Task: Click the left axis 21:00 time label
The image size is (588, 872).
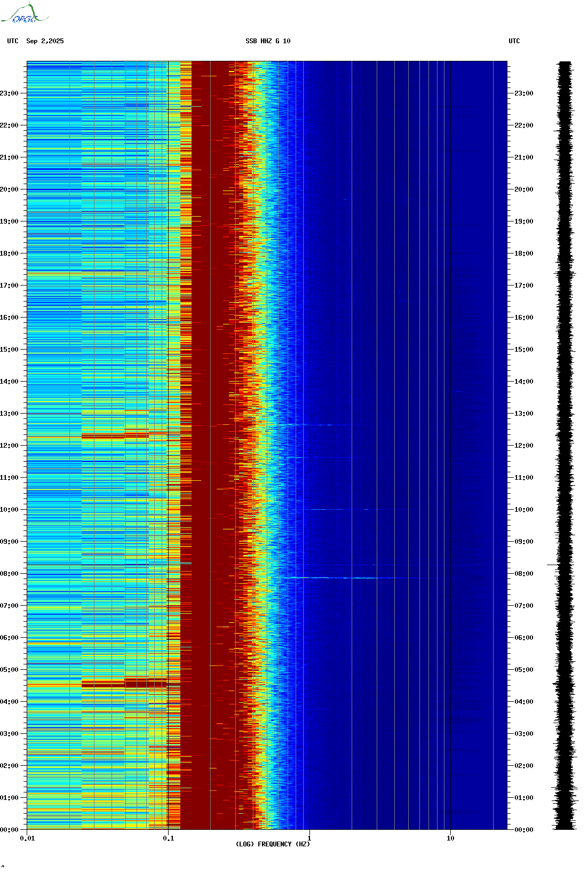Action: point(9,157)
